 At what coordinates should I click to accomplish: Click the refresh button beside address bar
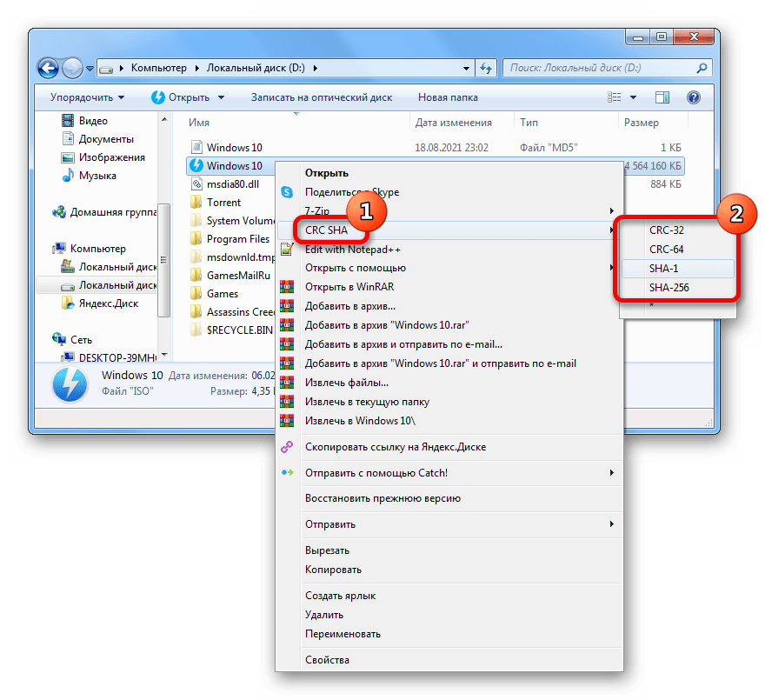486,69
